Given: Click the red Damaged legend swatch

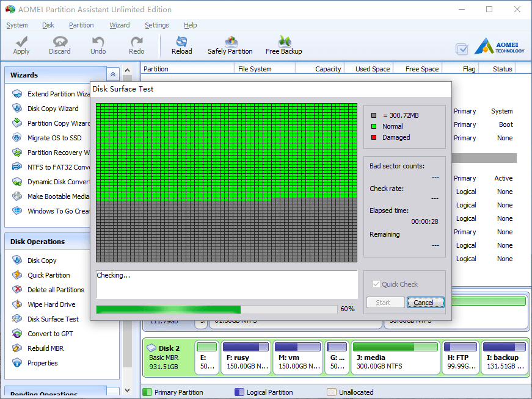Looking at the screenshot, I should (x=374, y=137).
